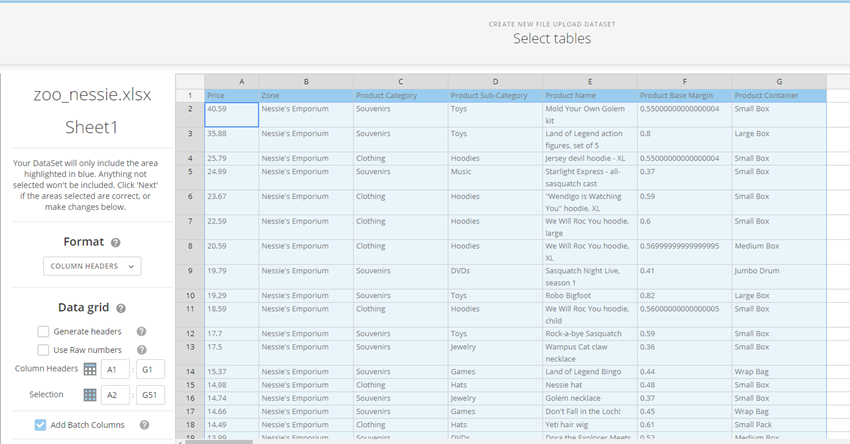The image size is (850, 444).
Task: Click the Format help icon
Action: [x=116, y=242]
